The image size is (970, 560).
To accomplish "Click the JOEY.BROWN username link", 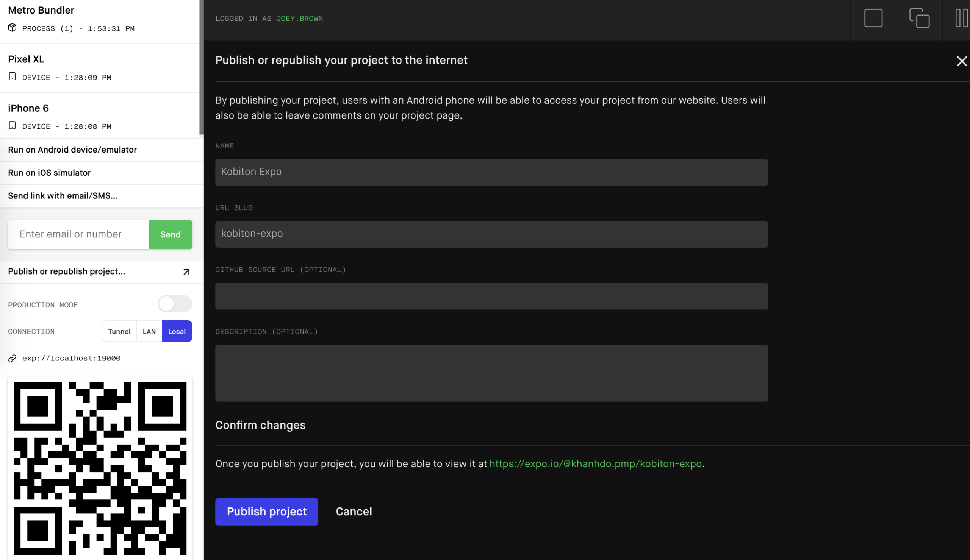I will [x=299, y=18].
